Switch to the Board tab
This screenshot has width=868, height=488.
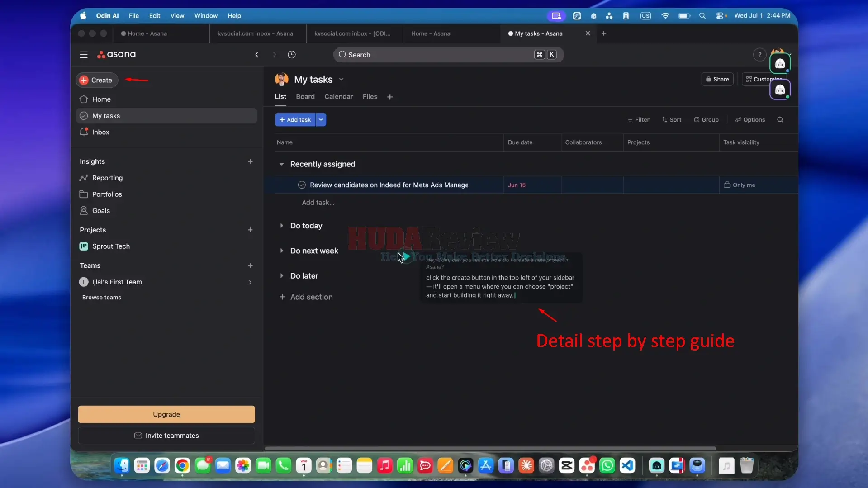[x=305, y=97]
